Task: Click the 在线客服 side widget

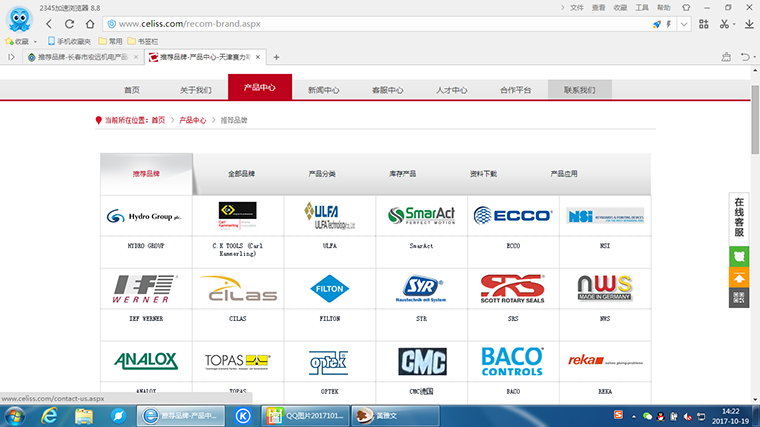Action: coord(739,218)
